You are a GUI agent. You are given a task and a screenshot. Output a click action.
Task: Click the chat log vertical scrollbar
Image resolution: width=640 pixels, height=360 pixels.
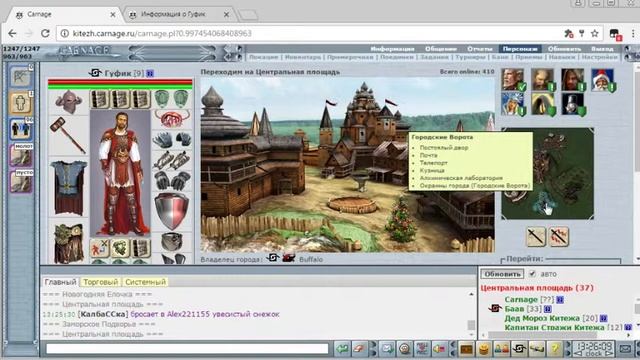click(x=471, y=313)
